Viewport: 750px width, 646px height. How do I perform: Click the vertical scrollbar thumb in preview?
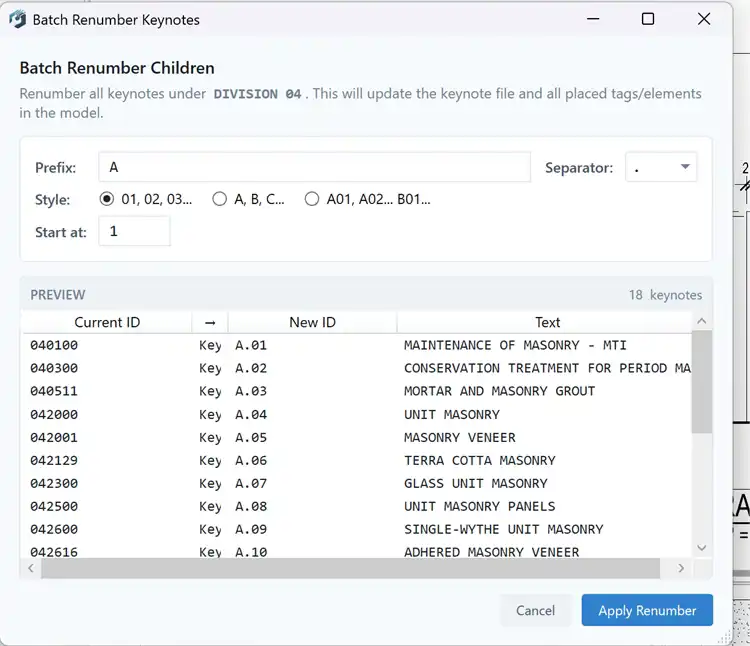pyautogui.click(x=702, y=382)
